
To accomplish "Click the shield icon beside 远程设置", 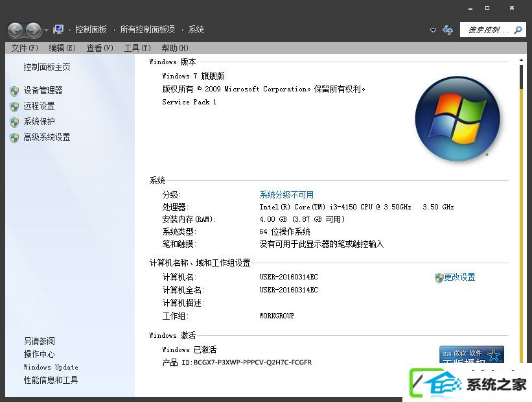I will pyautogui.click(x=14, y=107).
